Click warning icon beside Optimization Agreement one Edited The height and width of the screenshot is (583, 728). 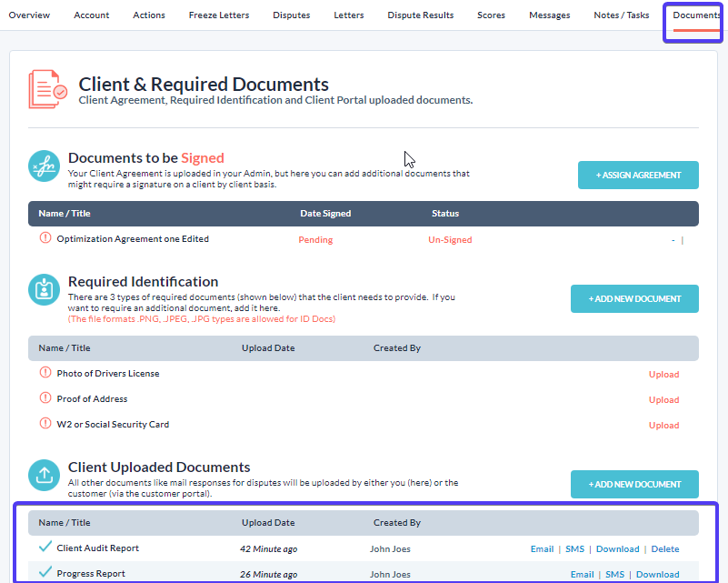[x=45, y=238]
